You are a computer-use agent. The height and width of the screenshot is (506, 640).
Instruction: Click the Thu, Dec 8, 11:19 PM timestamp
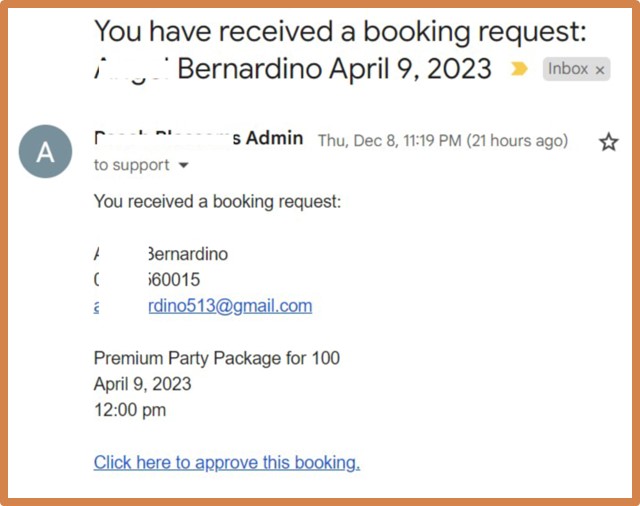[x=390, y=141]
